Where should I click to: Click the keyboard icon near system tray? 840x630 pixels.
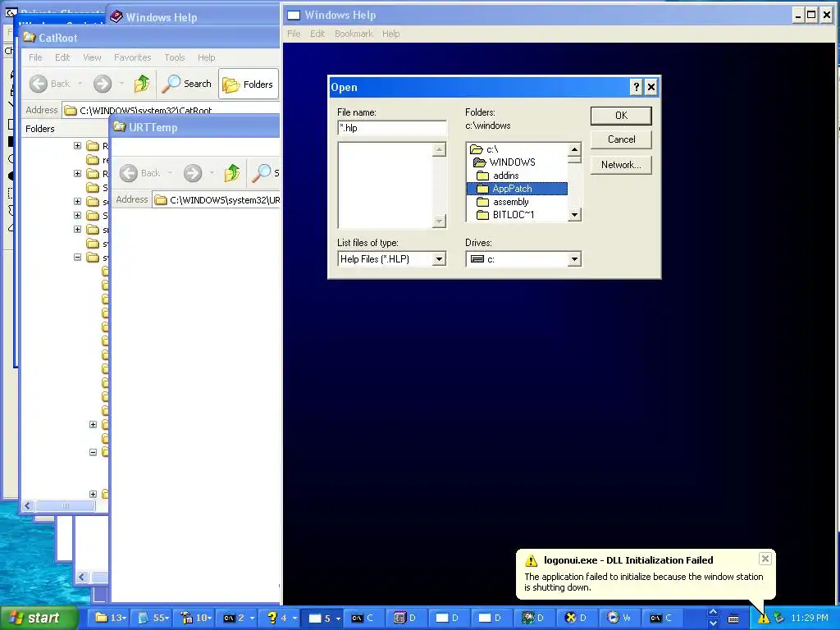[734, 619]
